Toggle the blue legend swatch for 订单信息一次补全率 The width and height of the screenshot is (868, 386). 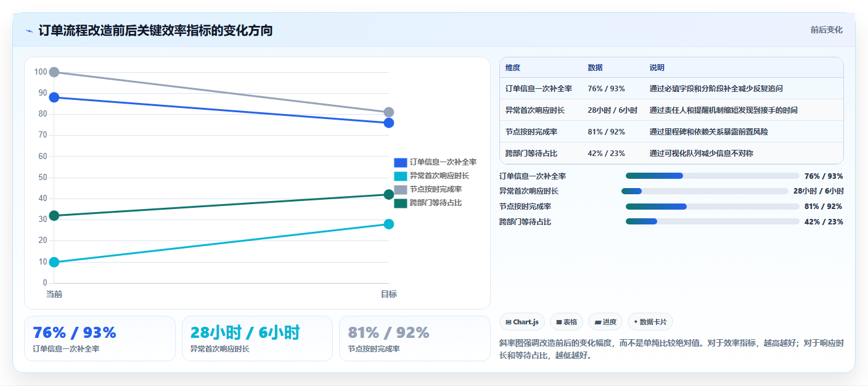click(401, 162)
